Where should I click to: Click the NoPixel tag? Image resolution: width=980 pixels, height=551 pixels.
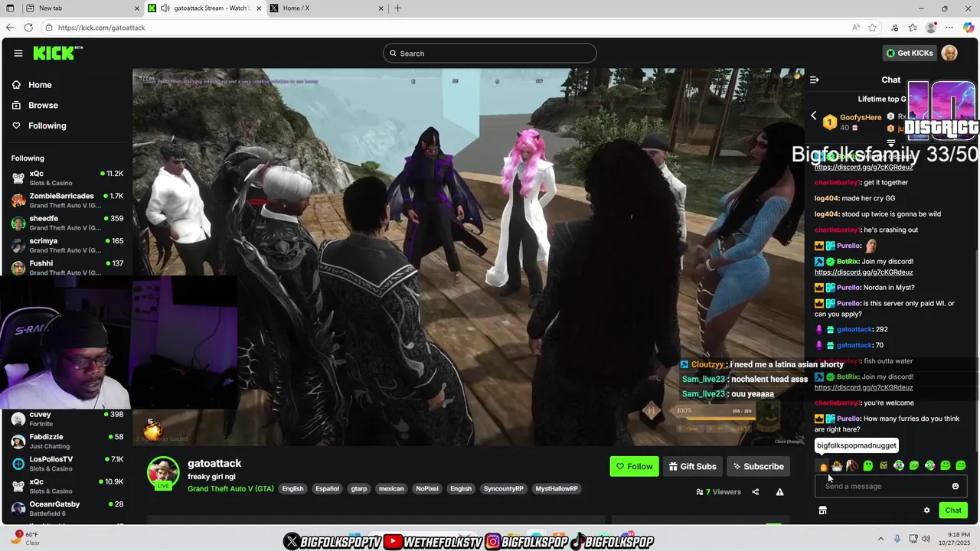[x=427, y=489]
